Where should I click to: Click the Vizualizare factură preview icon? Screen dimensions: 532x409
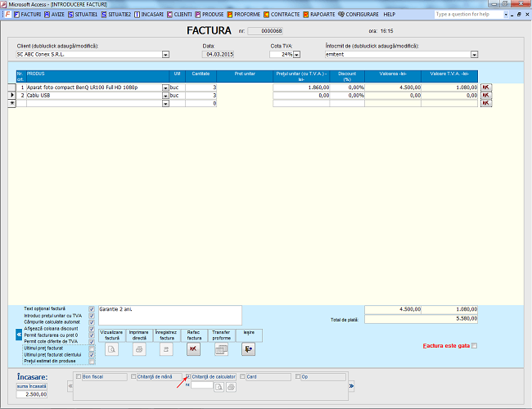(113, 349)
